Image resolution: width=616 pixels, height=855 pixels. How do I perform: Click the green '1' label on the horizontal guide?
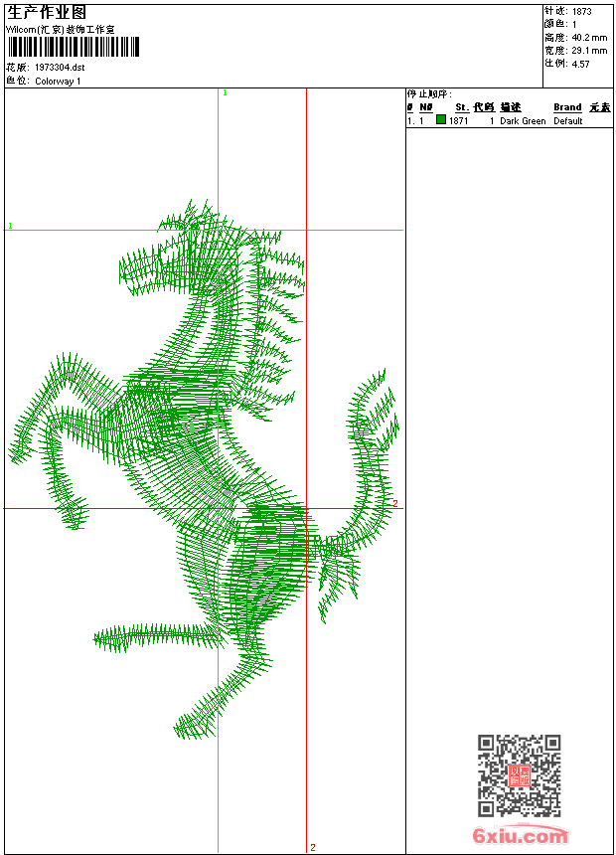click(x=10, y=226)
